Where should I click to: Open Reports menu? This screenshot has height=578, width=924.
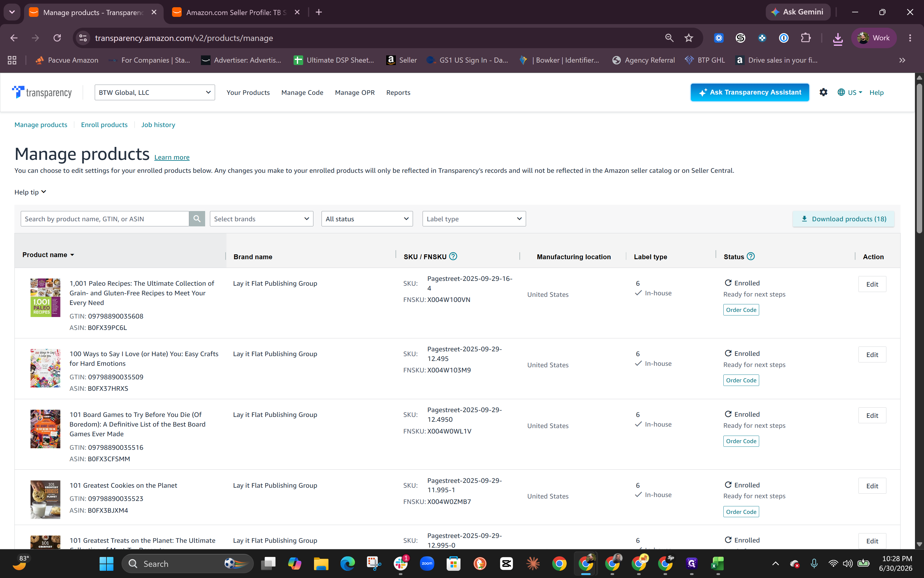(398, 92)
